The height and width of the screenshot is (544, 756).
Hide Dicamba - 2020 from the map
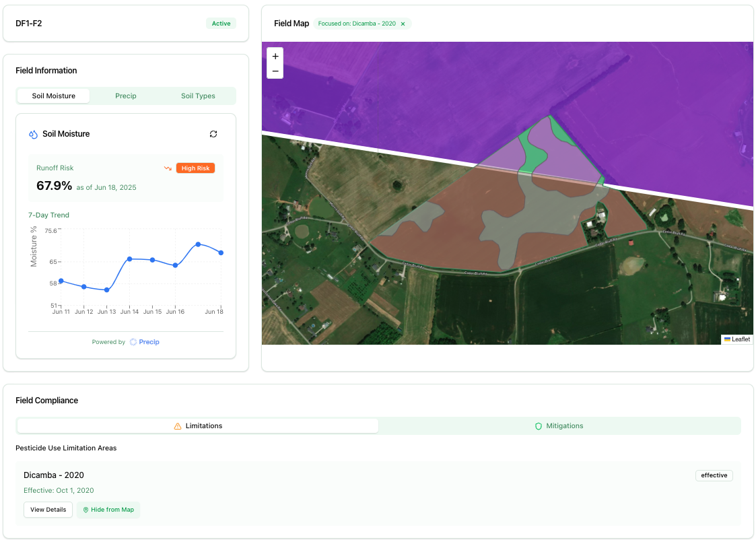tap(108, 510)
